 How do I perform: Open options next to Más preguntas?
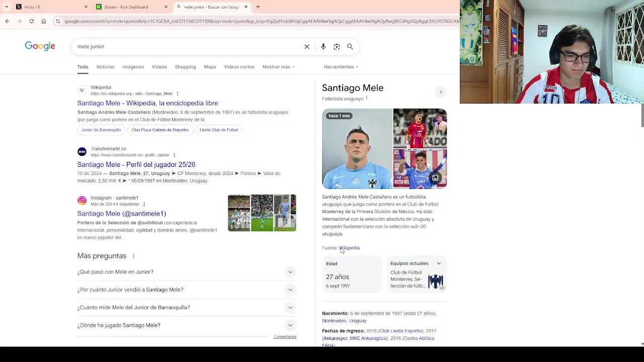(133, 256)
